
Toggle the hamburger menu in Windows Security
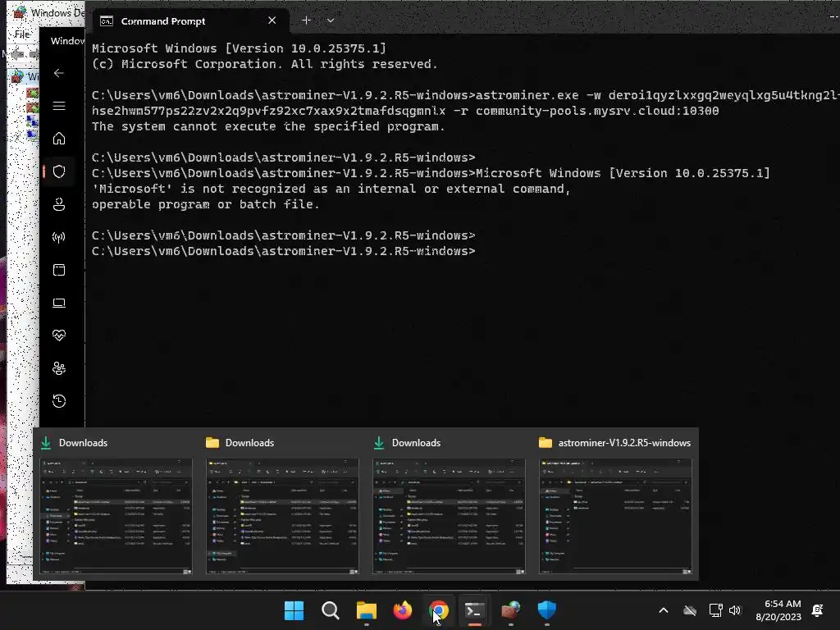coord(59,106)
